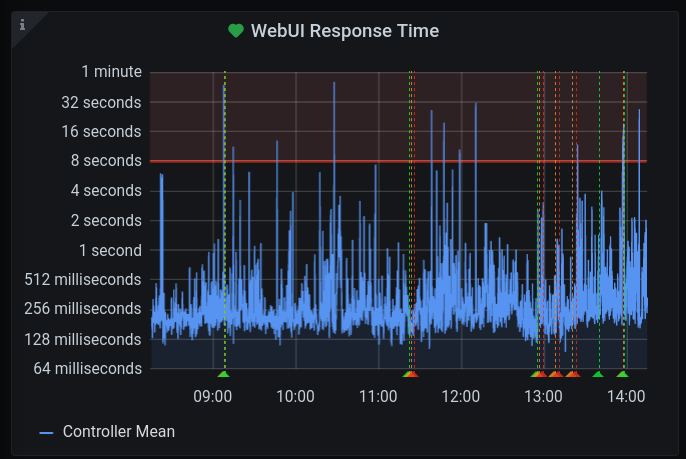This screenshot has width=686, height=459.
Task: Click the green annotation marker after 09:00
Action: 223,374
